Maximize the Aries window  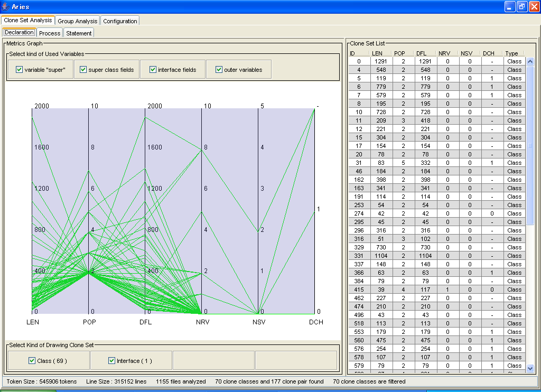click(x=521, y=7)
